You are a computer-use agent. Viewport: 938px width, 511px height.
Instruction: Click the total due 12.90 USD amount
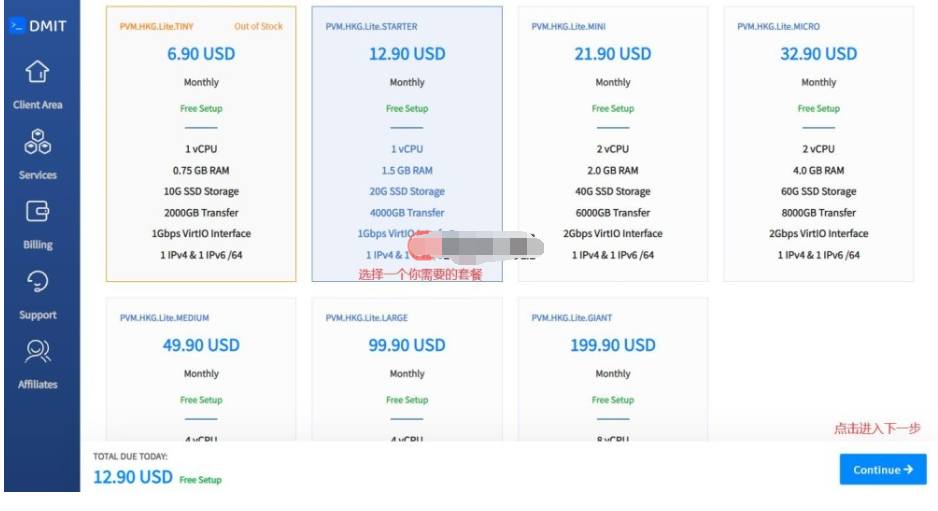[x=133, y=477]
